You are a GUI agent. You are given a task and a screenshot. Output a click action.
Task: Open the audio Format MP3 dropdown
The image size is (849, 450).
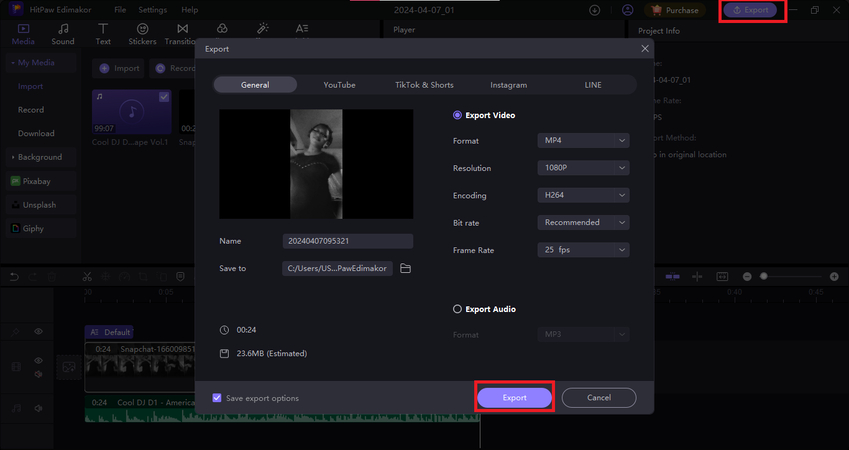583,334
